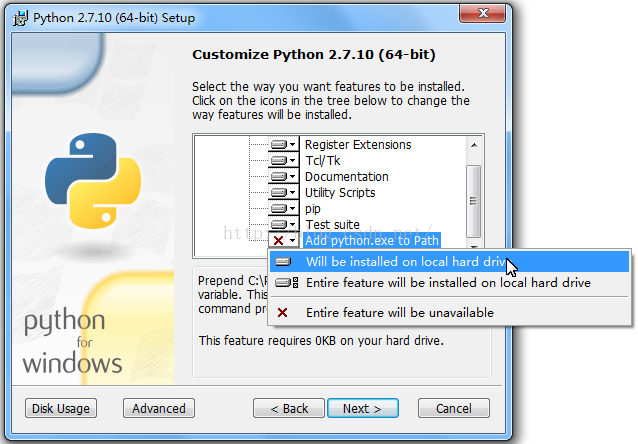Screen dimensions: 638x444
Task: Select the Tcl/Tk feature row
Action: [x=323, y=160]
